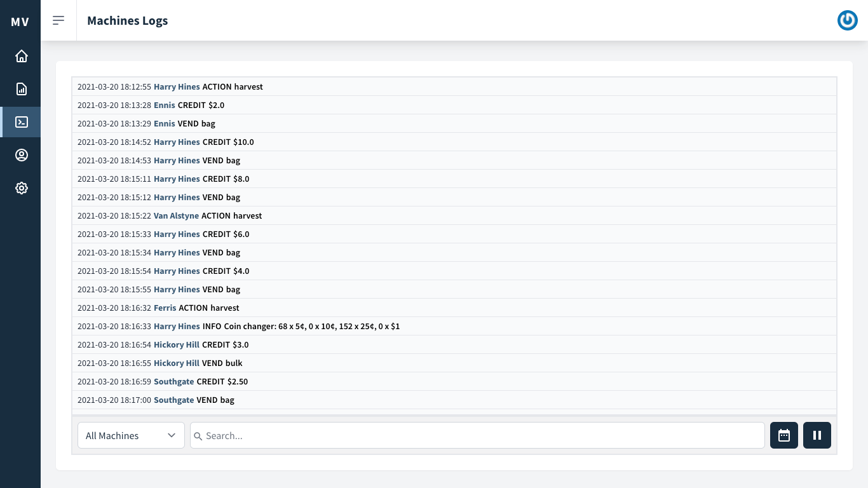868x488 pixels.
Task: Open the calendar date filter
Action: pyautogui.click(x=784, y=435)
